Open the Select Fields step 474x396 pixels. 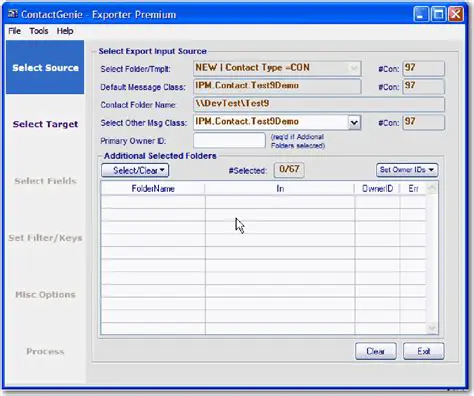45,181
